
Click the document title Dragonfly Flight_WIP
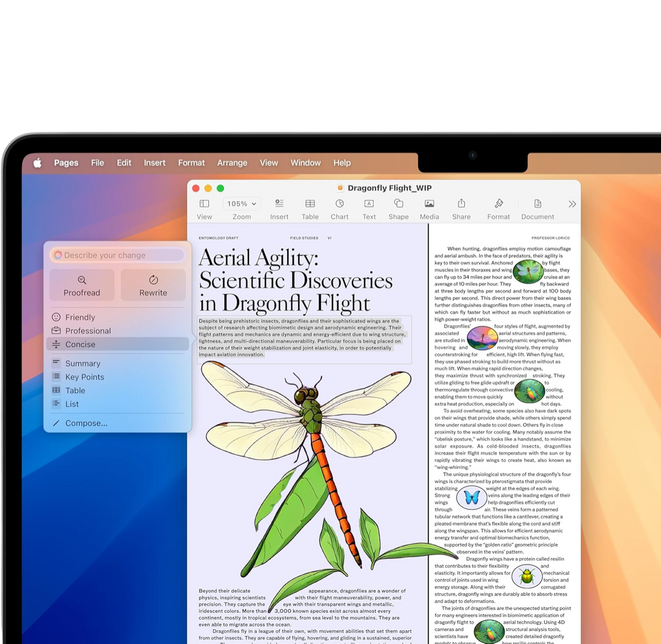point(389,188)
